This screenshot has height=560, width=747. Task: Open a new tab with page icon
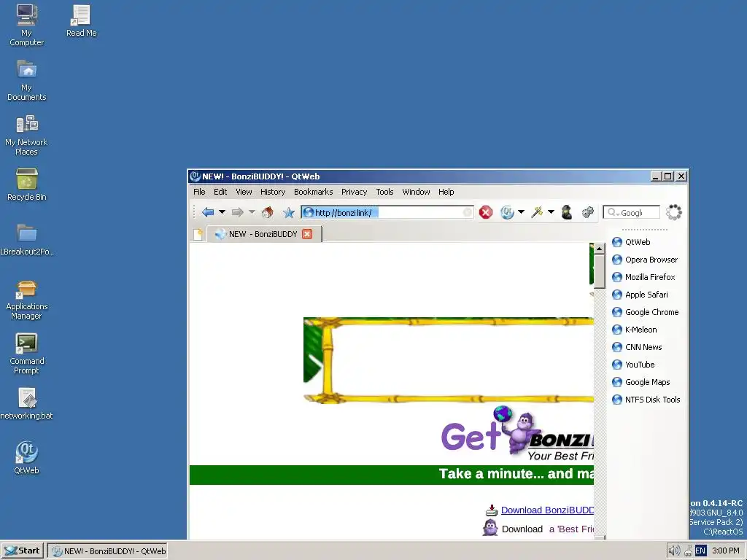click(x=198, y=234)
